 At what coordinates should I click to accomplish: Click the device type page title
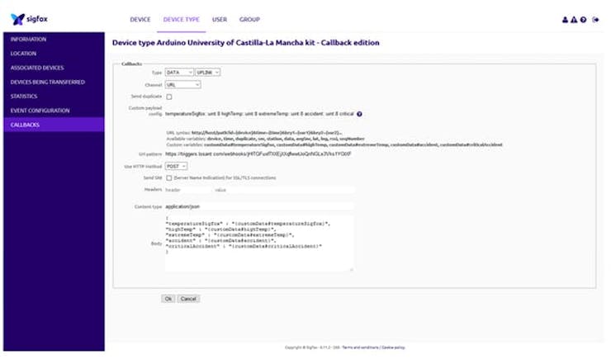click(246, 43)
